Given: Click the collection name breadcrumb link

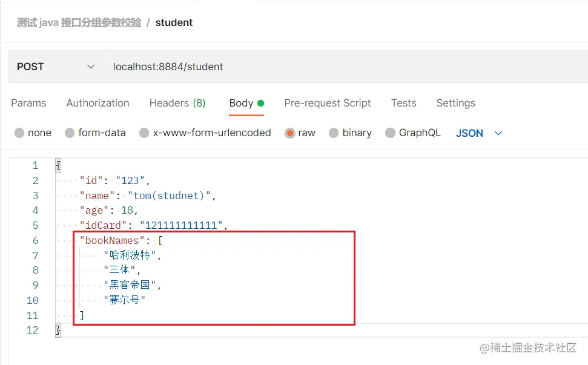Looking at the screenshot, I should [79, 22].
